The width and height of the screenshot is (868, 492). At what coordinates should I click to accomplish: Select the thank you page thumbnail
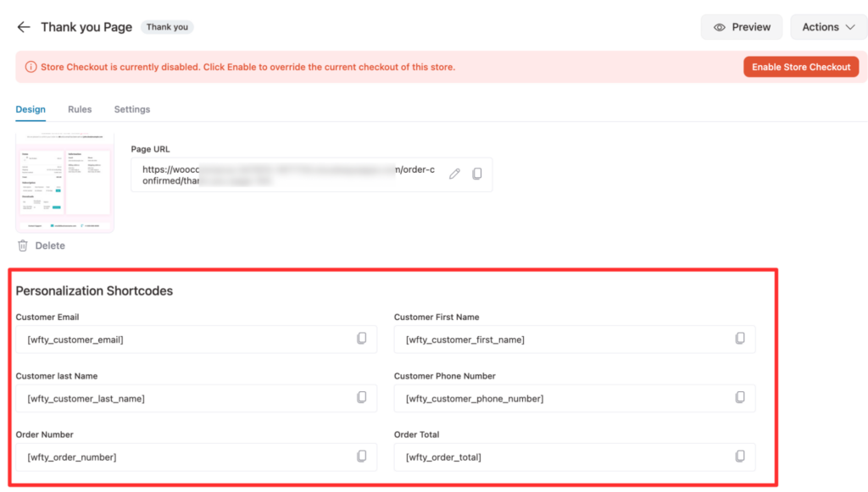(x=64, y=180)
